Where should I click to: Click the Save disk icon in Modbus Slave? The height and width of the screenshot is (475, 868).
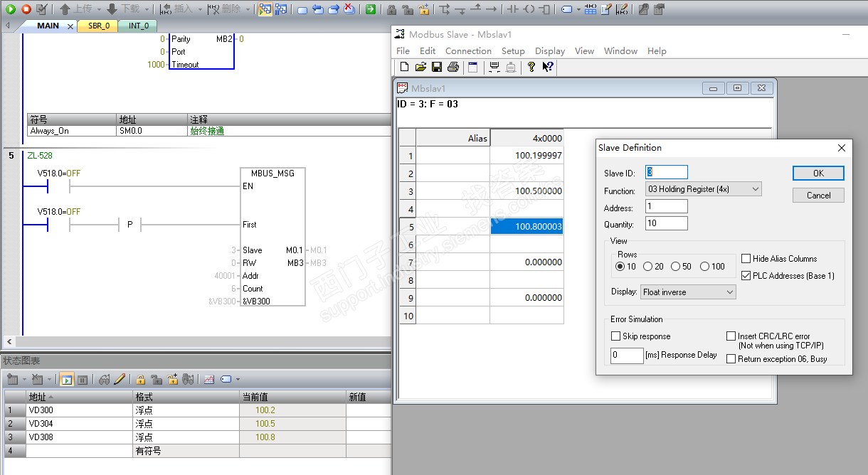pyautogui.click(x=437, y=67)
